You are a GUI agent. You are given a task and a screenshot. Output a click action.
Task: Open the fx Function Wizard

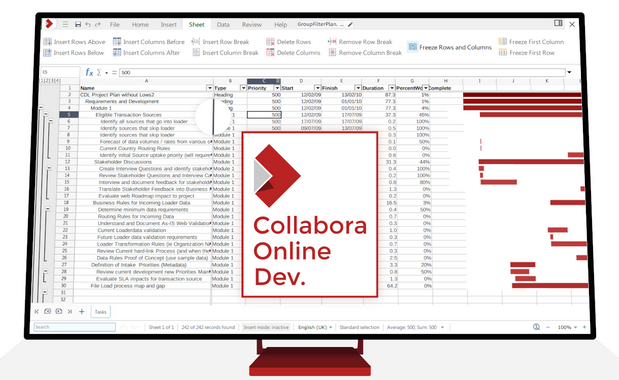click(x=89, y=72)
